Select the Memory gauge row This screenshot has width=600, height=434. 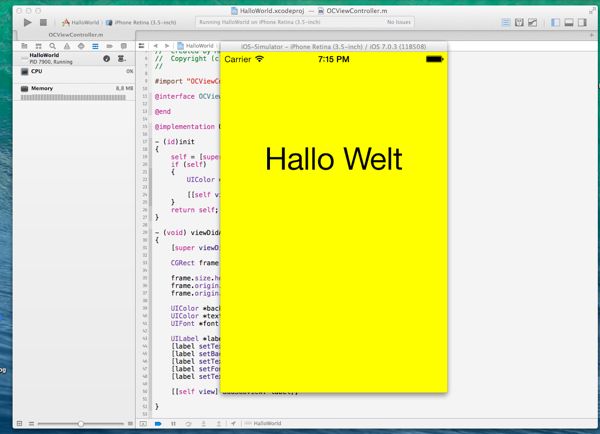pos(74,92)
